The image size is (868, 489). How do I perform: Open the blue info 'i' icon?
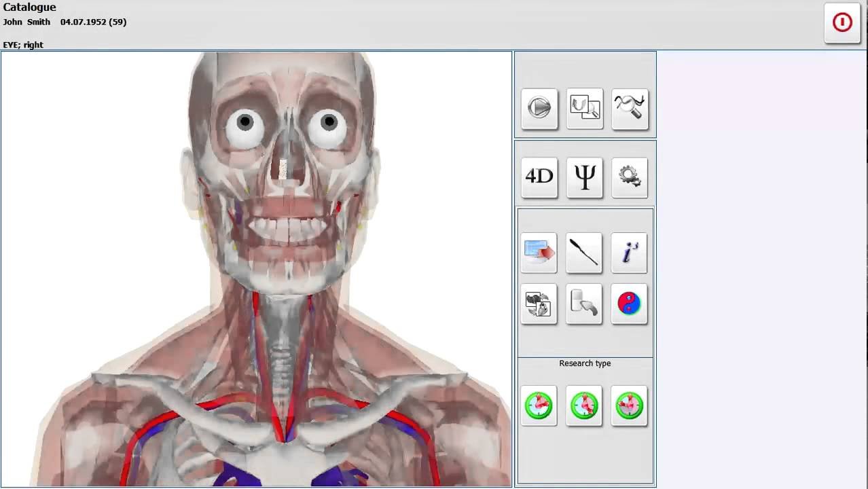point(630,253)
